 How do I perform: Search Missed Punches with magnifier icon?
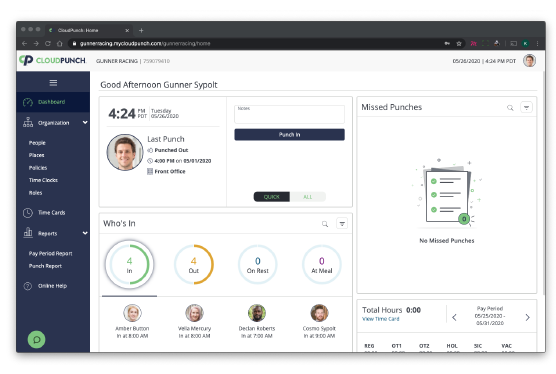[510, 108]
